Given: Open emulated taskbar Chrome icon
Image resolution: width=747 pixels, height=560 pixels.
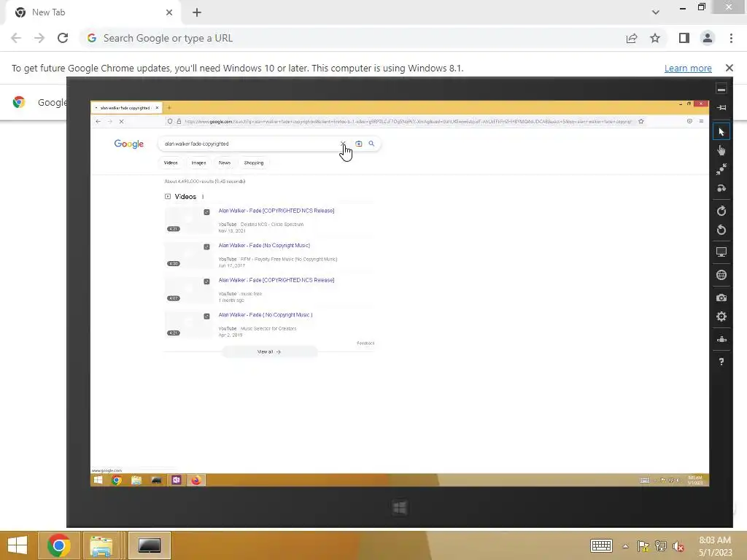Looking at the screenshot, I should pyautogui.click(x=117, y=480).
